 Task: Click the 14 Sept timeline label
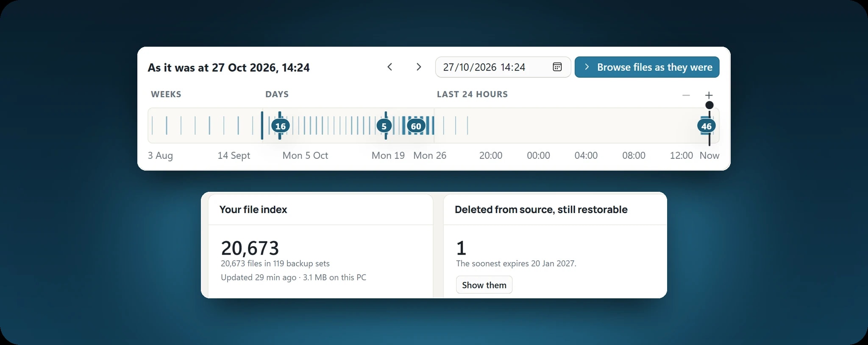tap(234, 156)
